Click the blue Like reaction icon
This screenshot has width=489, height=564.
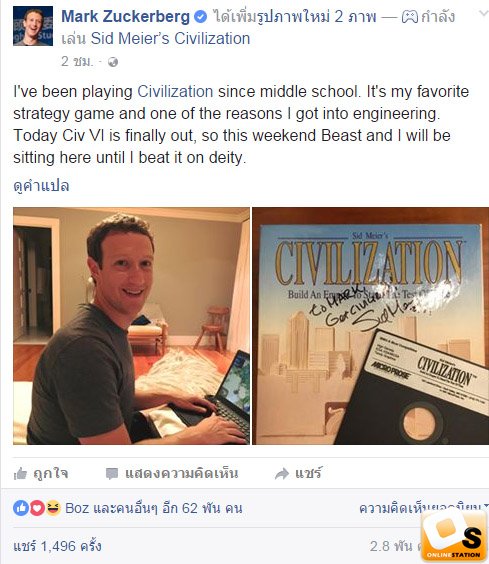[x=21, y=508]
